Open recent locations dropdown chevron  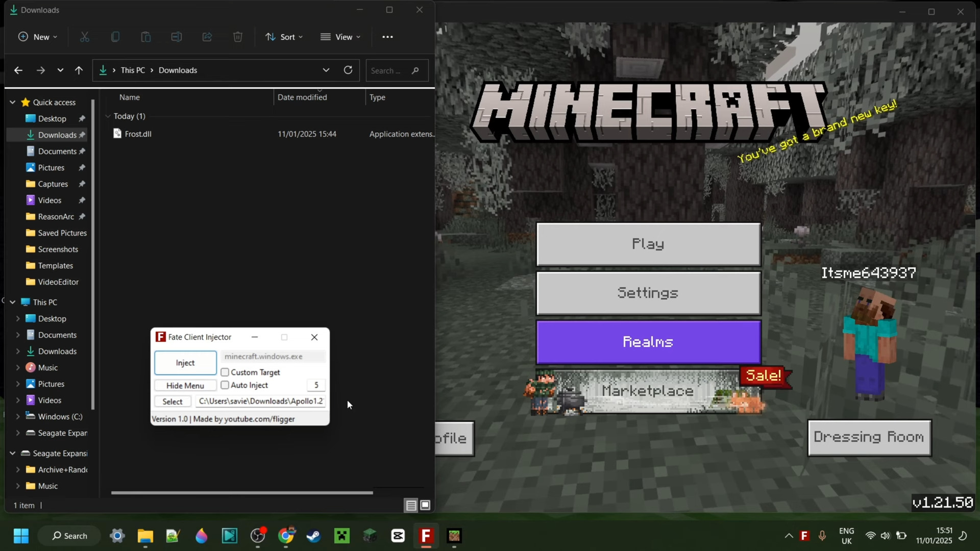point(60,70)
